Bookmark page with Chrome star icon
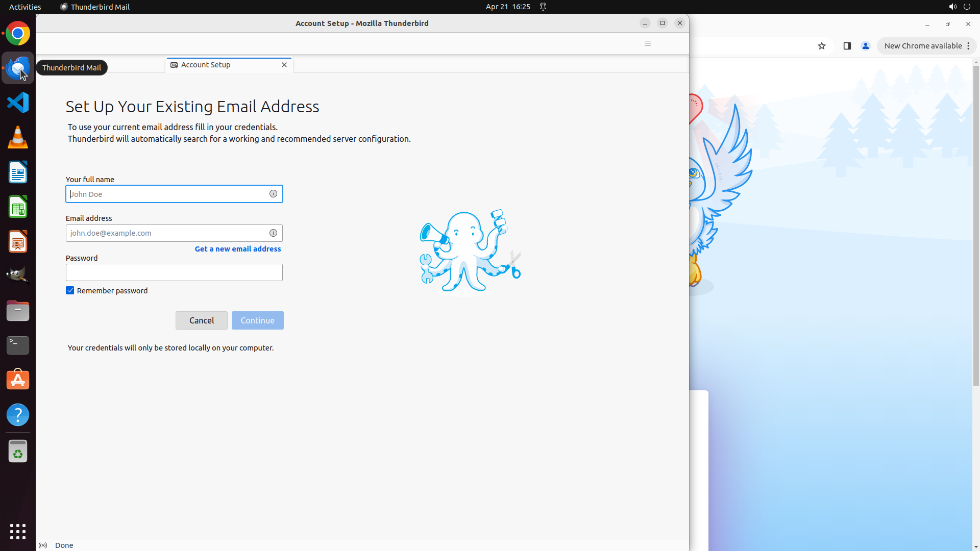Image resolution: width=980 pixels, height=551 pixels. click(822, 46)
